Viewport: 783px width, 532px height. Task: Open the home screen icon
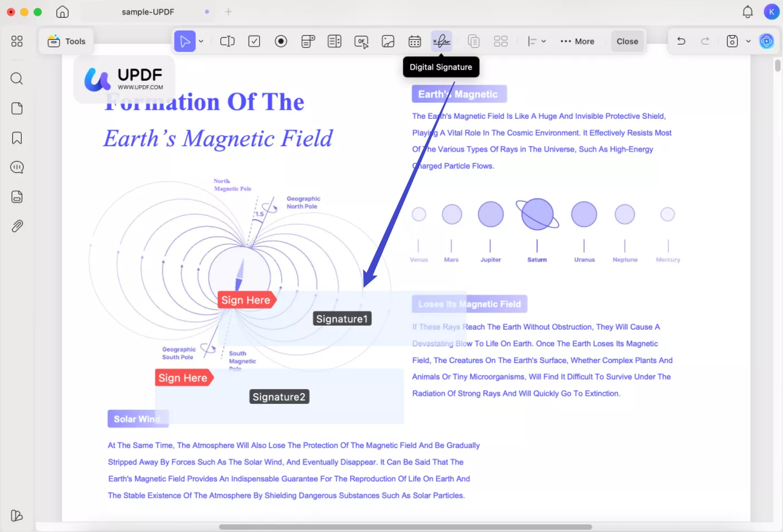pos(62,12)
